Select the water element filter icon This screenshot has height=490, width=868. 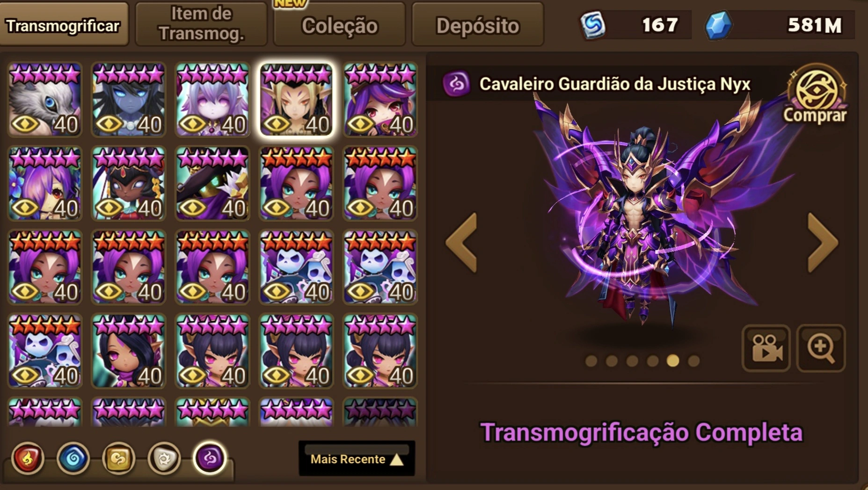pos(73,459)
